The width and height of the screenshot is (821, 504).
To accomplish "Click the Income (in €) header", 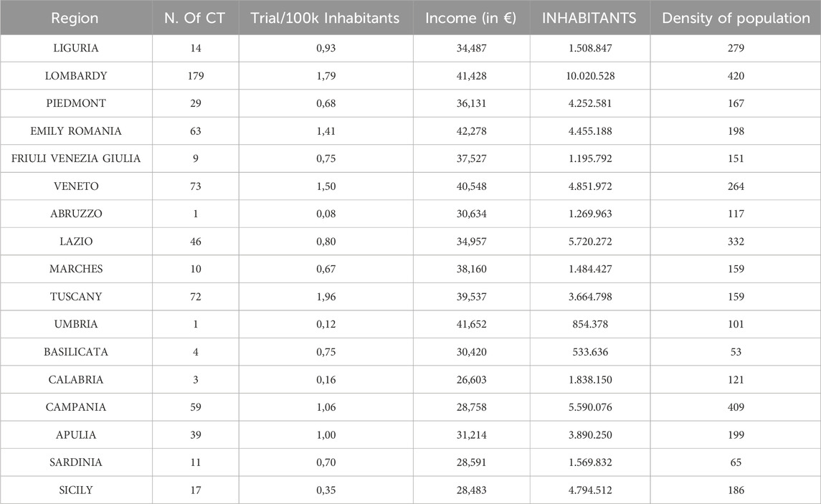I will pyautogui.click(x=471, y=19).
